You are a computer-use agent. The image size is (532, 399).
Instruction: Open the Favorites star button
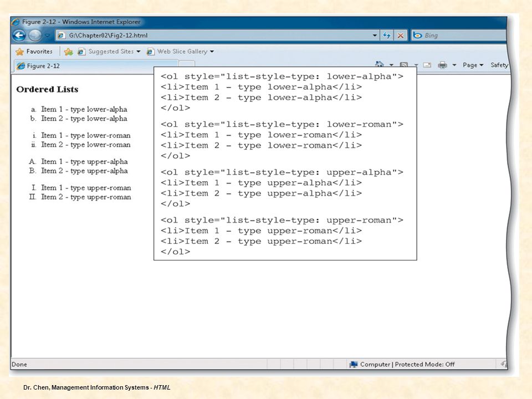coord(34,52)
